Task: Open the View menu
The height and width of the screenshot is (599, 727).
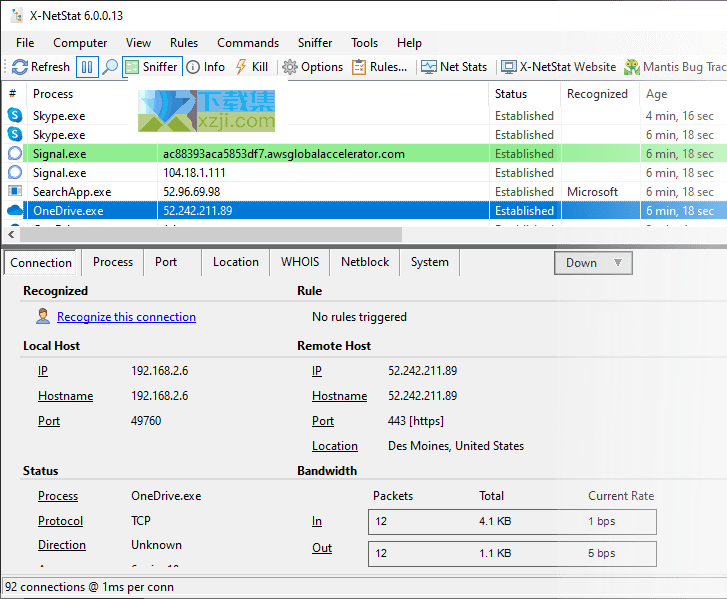Action: 138,43
